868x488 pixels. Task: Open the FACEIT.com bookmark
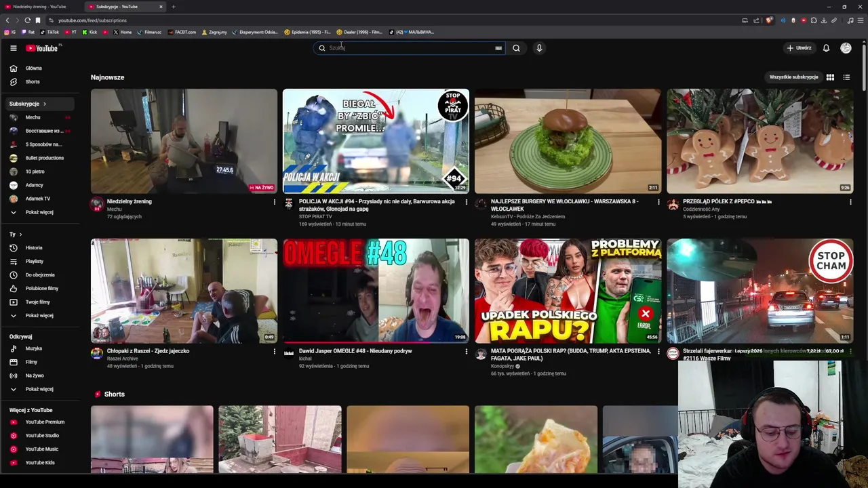coord(182,32)
